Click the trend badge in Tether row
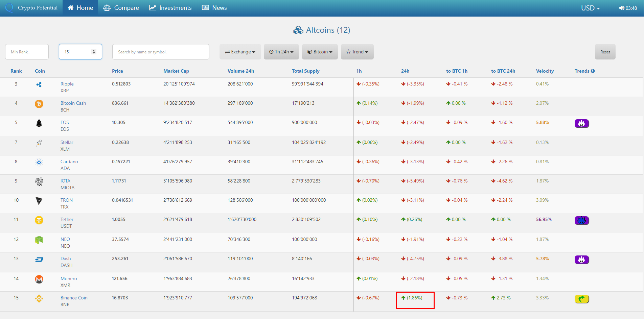This screenshot has width=644, height=319. coord(582,220)
